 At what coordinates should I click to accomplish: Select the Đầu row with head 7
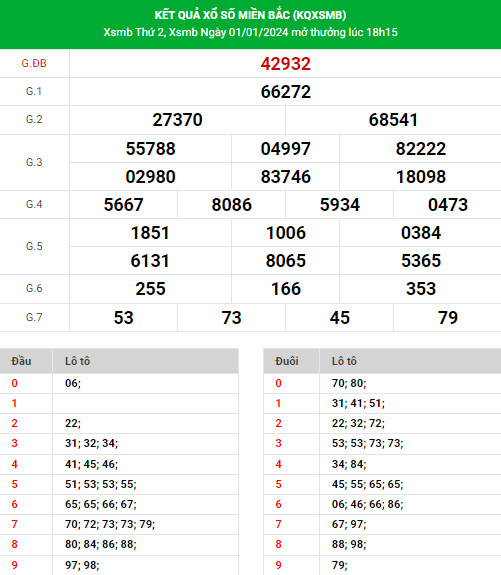119,524
